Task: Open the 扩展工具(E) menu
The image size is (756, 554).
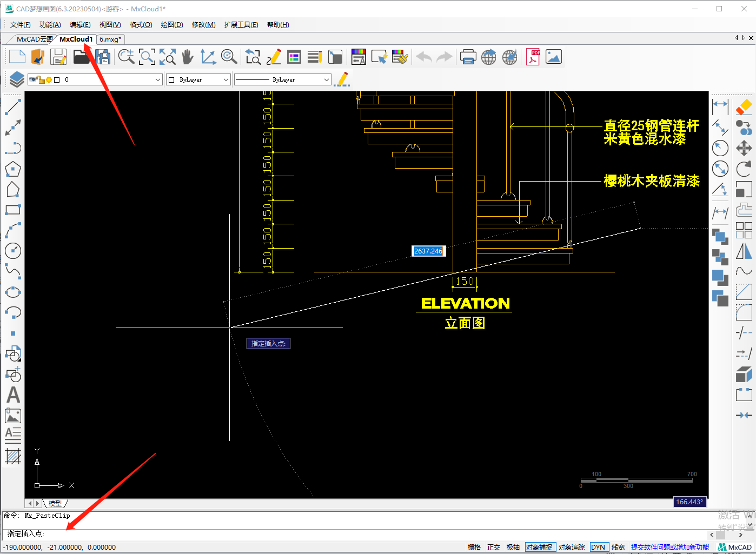Action: [241, 25]
